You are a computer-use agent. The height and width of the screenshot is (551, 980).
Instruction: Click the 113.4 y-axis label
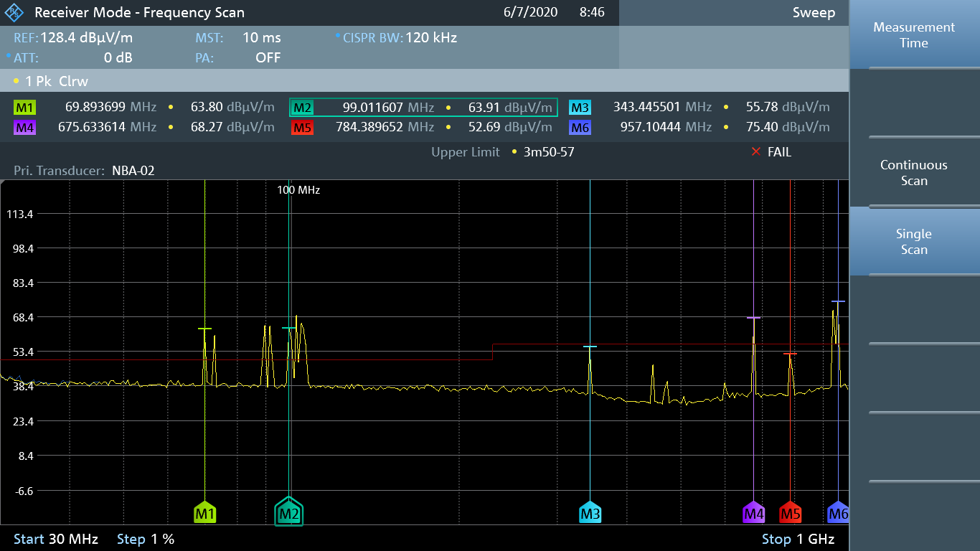(x=21, y=214)
